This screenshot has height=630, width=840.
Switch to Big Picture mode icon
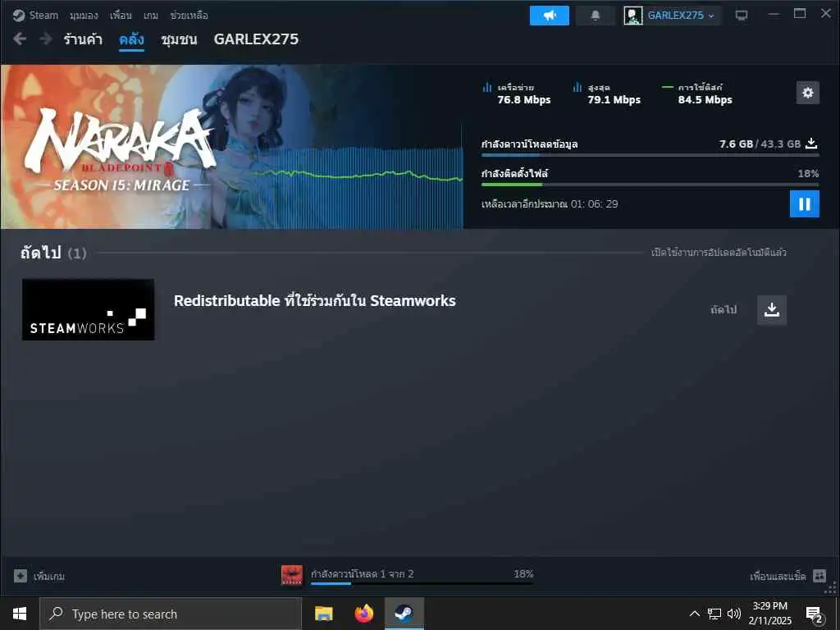coord(742,16)
